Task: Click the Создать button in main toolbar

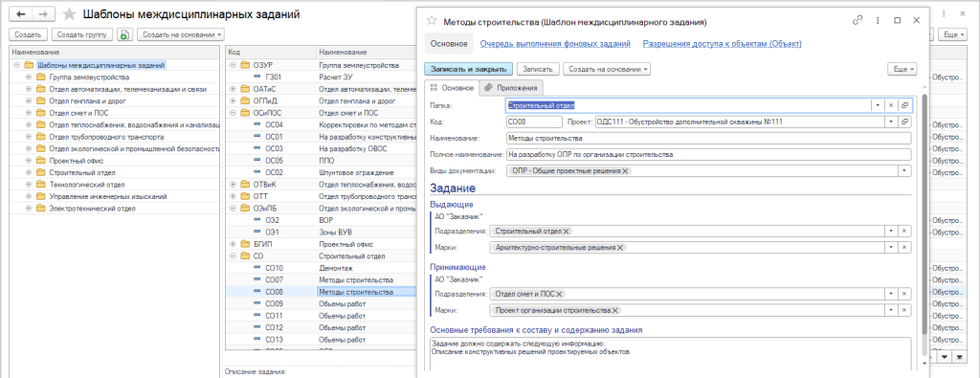Action: pyautogui.click(x=28, y=35)
